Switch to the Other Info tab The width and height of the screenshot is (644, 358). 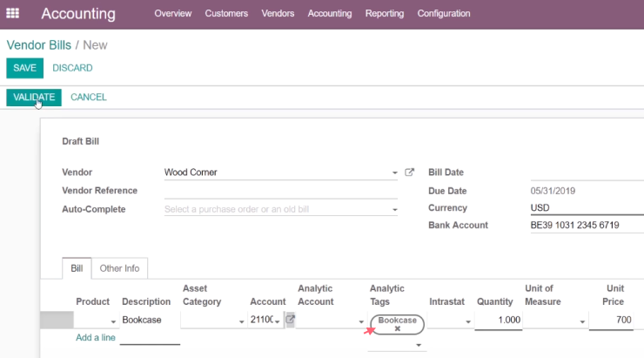tap(119, 268)
